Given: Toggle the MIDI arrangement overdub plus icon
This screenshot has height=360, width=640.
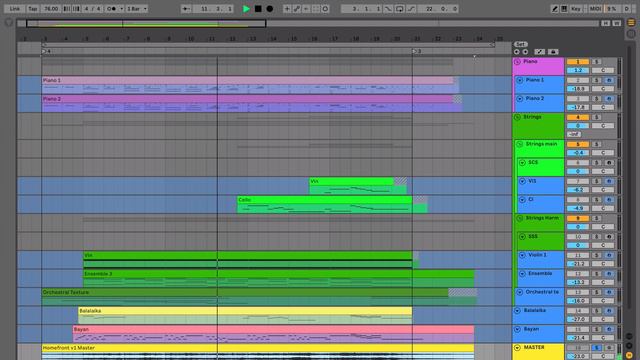Looking at the screenshot, I should click(287, 9).
